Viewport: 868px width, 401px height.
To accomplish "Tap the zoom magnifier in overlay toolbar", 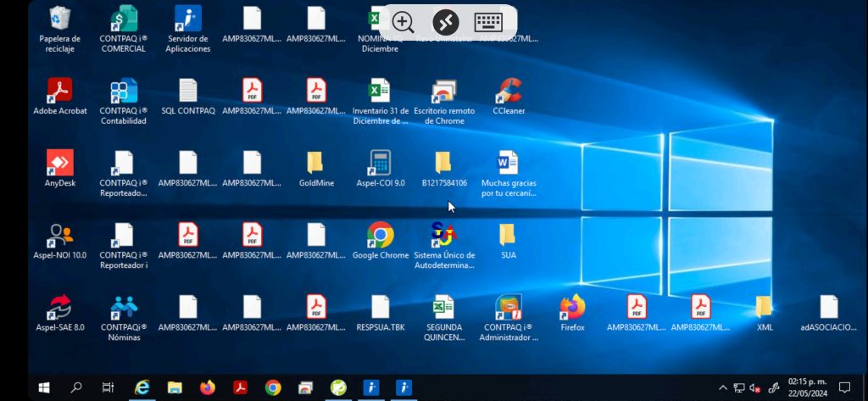I will 403,23.
